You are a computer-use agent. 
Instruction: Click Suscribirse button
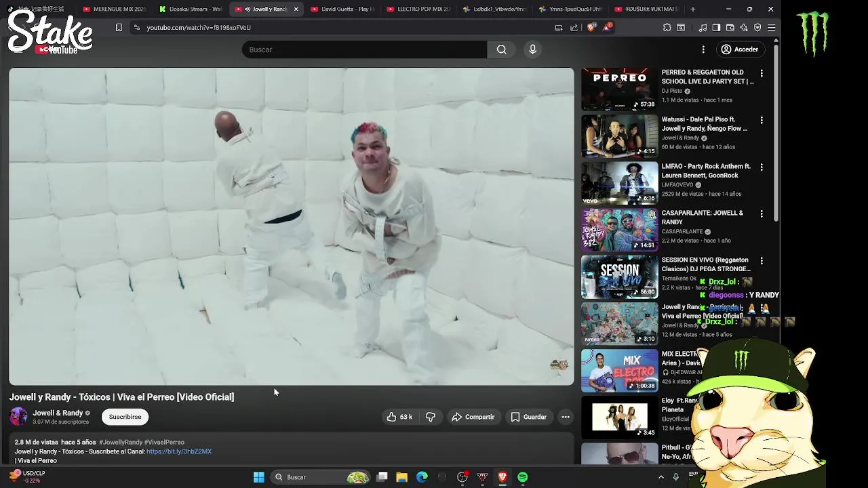point(125,417)
